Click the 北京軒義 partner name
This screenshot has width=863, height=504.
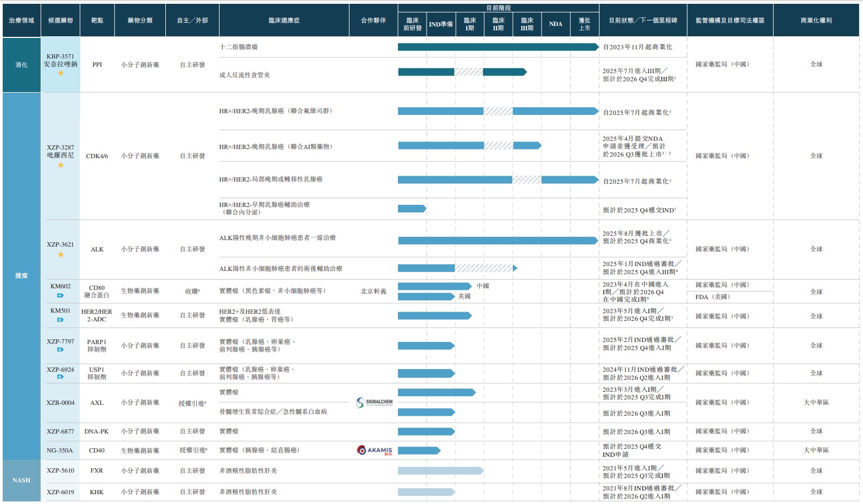click(373, 292)
